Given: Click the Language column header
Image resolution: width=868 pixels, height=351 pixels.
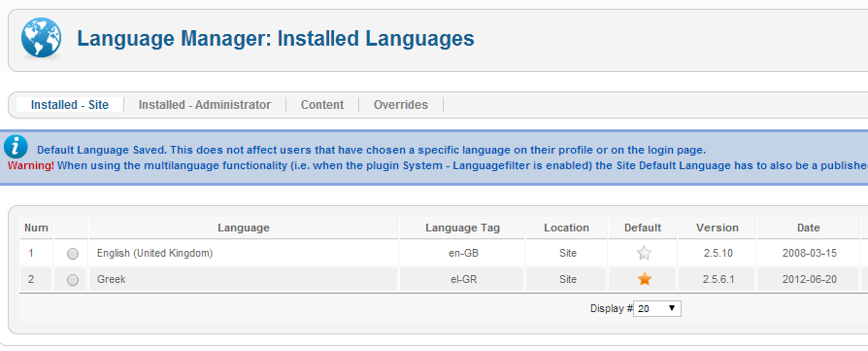Looking at the screenshot, I should pos(244,228).
